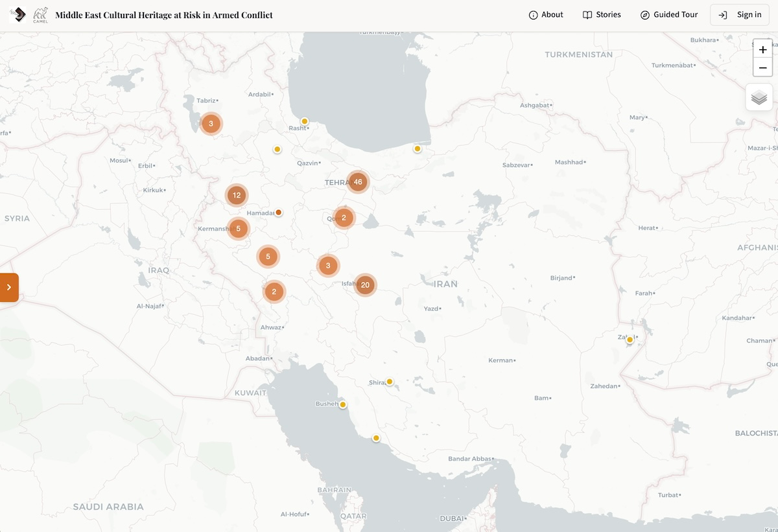This screenshot has height=532, width=778.
Task: Zoom out using the minus control
Action: pos(762,67)
